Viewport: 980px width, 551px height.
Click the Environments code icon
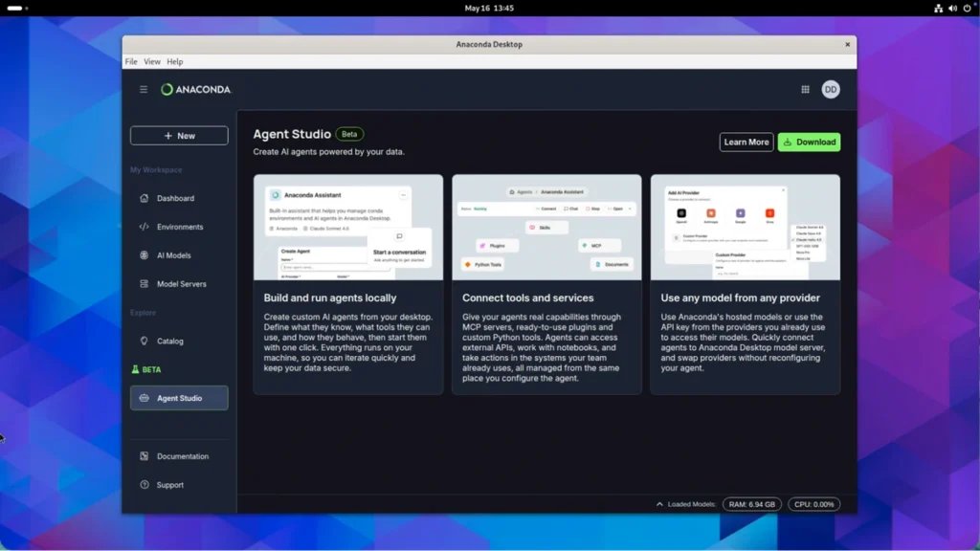point(145,227)
